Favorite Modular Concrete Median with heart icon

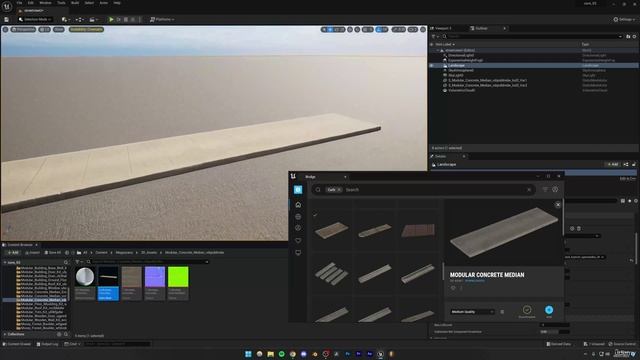click(x=453, y=288)
